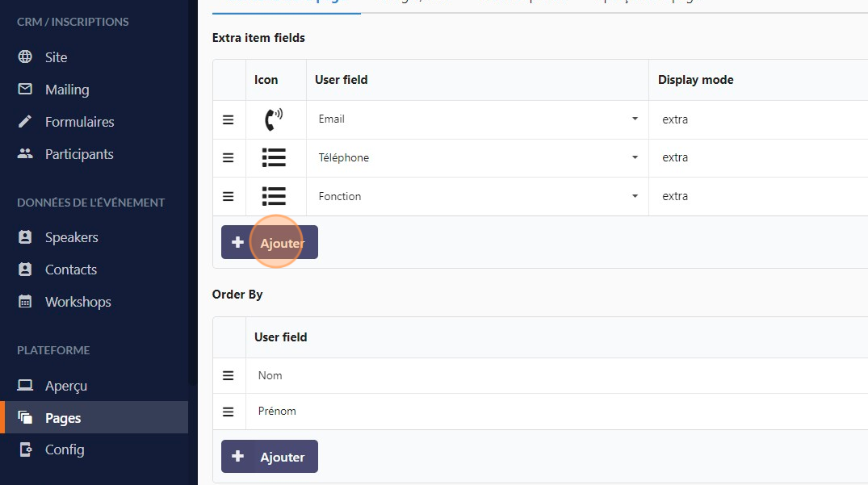Open the Email user field dropdown
This screenshot has width=868, height=485.
click(x=476, y=119)
